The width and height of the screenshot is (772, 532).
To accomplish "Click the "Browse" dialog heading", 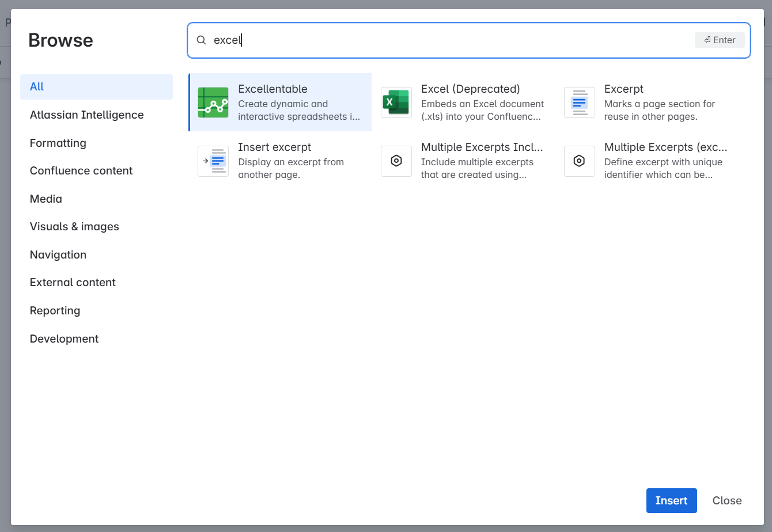I will click(60, 40).
